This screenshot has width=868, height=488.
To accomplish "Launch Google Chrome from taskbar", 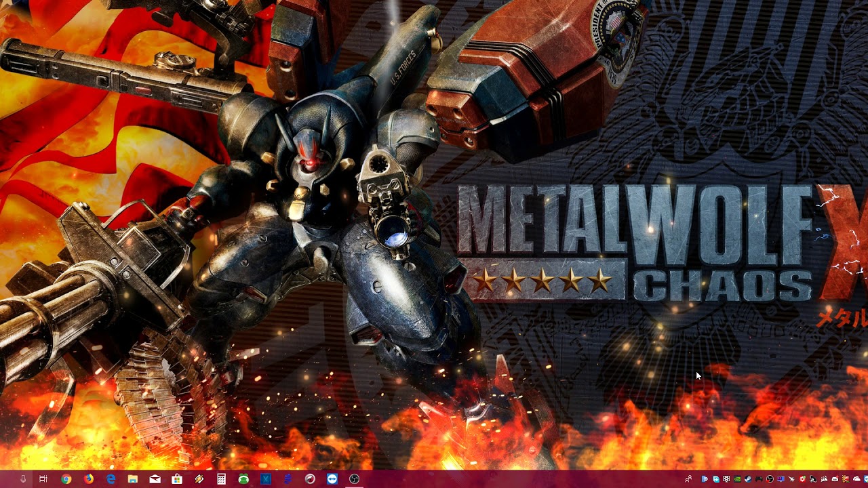I will (x=66, y=479).
